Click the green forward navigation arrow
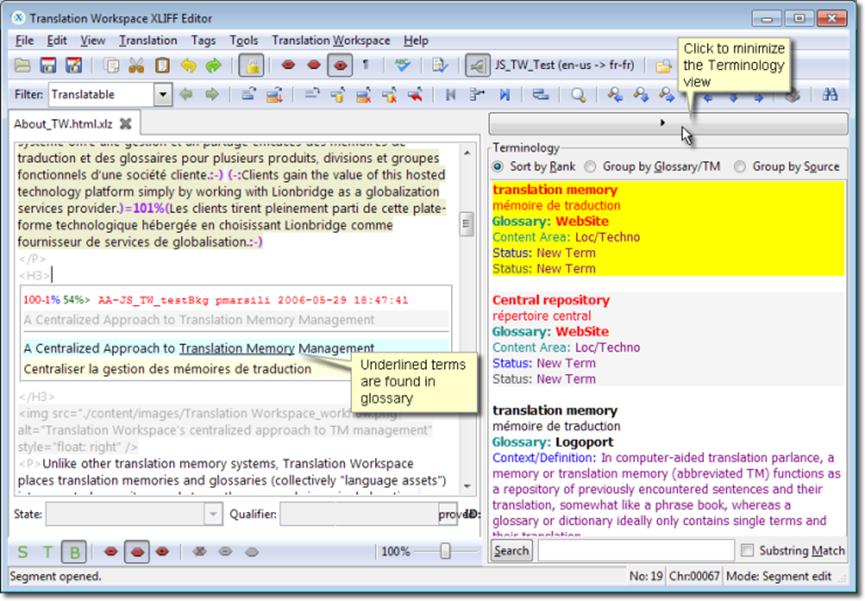 [x=210, y=94]
